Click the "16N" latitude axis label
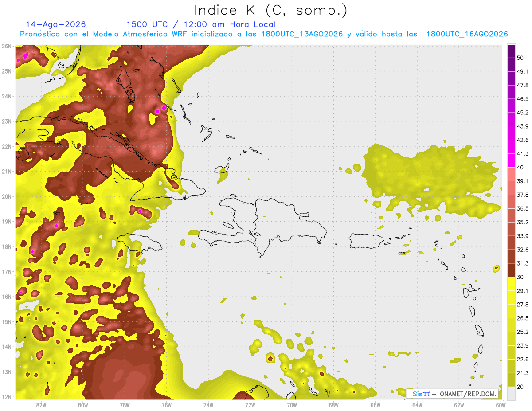The width and height of the screenshot is (532, 411). 7,297
